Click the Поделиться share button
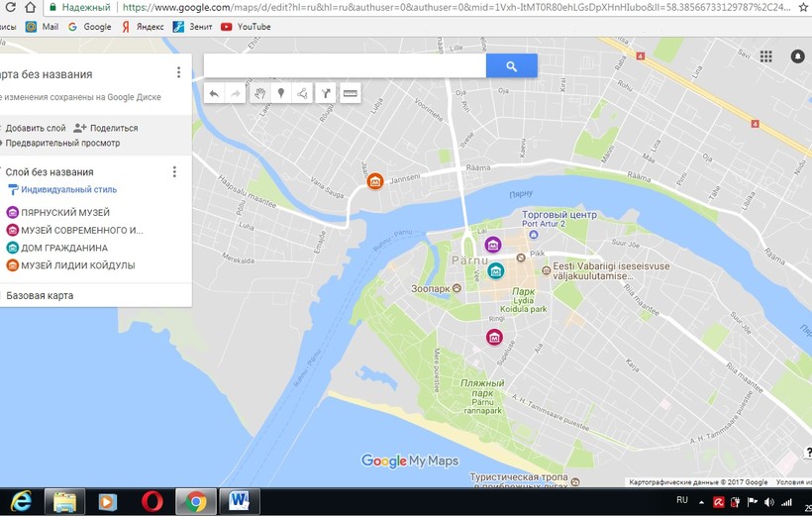The width and height of the screenshot is (812, 517). 106,128
